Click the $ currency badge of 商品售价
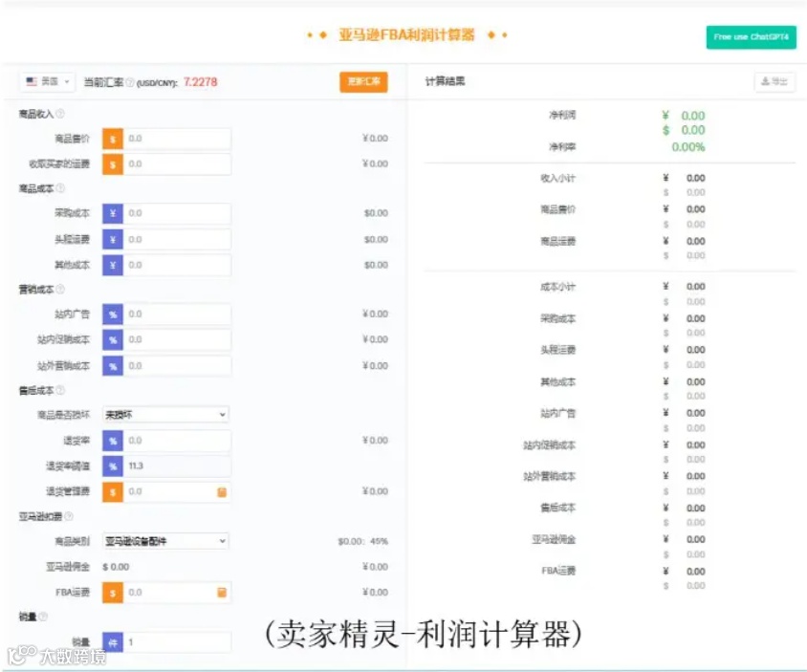The width and height of the screenshot is (807, 672). 113,139
